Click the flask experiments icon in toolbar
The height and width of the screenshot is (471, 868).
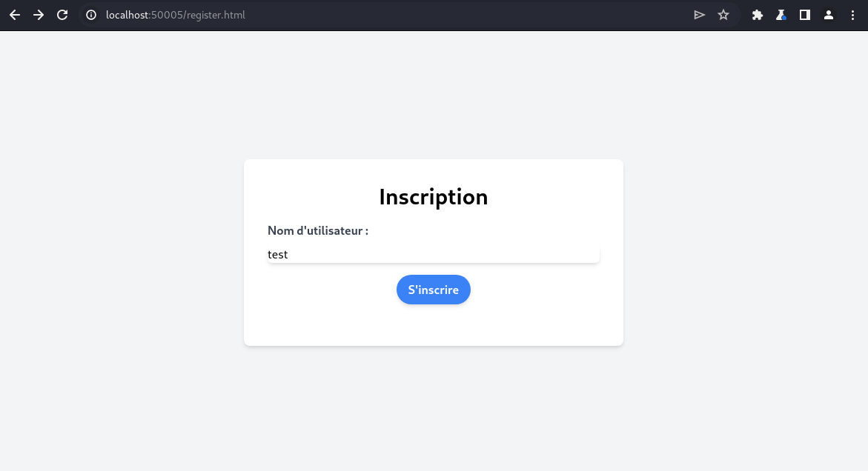pyautogui.click(x=781, y=15)
